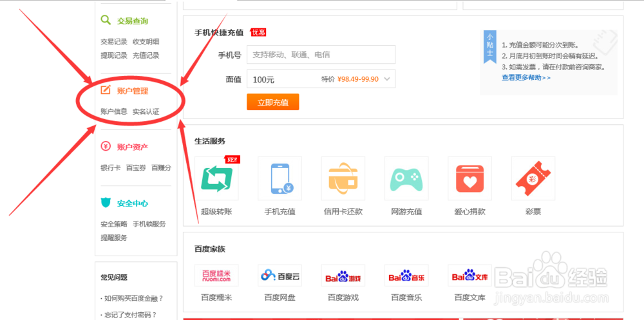Open the 收支明细 link

coord(146,41)
